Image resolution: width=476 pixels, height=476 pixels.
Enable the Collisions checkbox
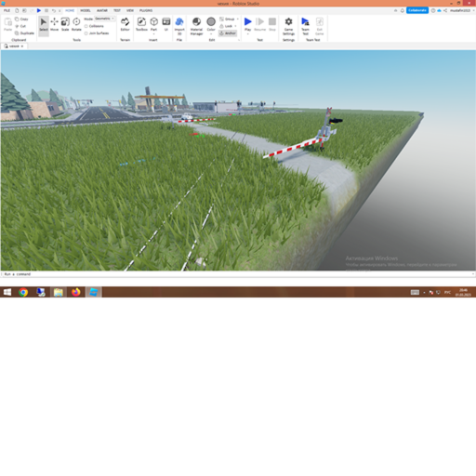(86, 26)
